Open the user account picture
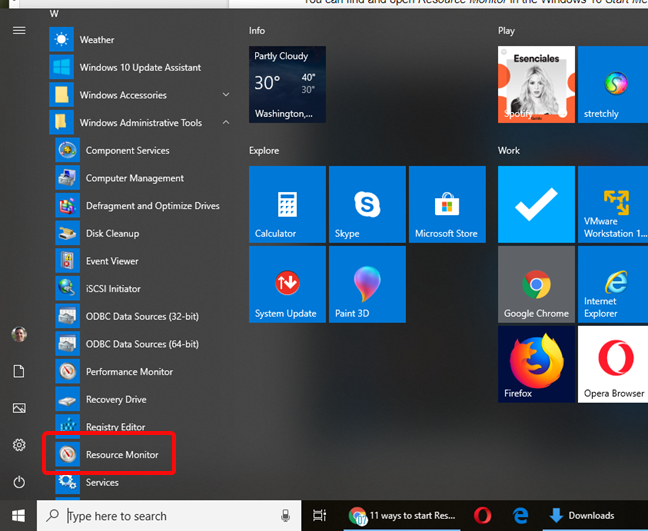 tap(19, 334)
